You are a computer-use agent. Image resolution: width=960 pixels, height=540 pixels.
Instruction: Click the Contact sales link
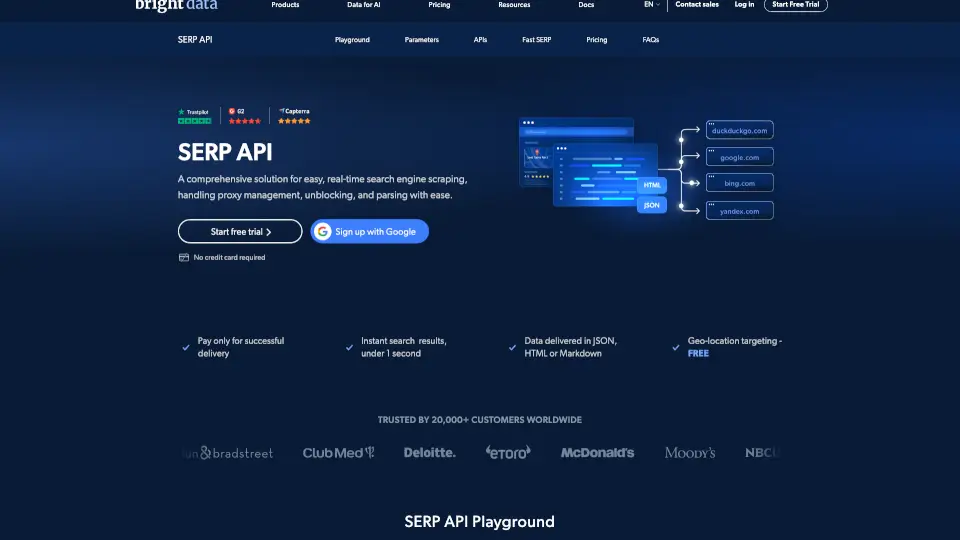(x=697, y=4)
